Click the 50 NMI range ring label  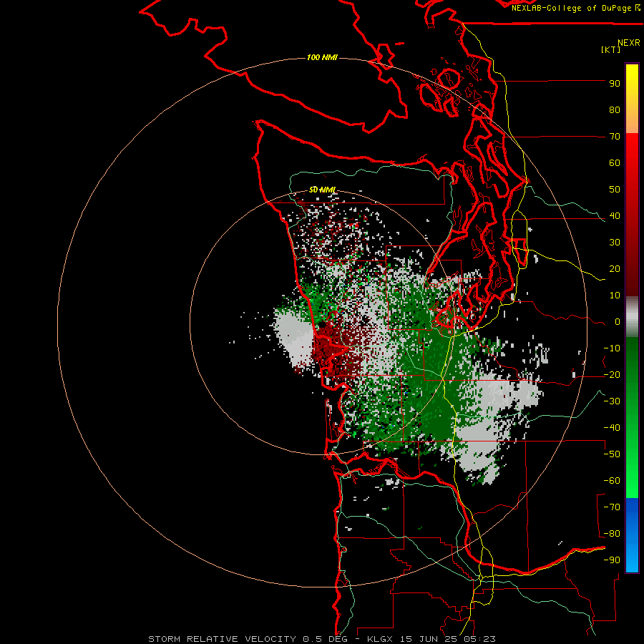(x=323, y=190)
